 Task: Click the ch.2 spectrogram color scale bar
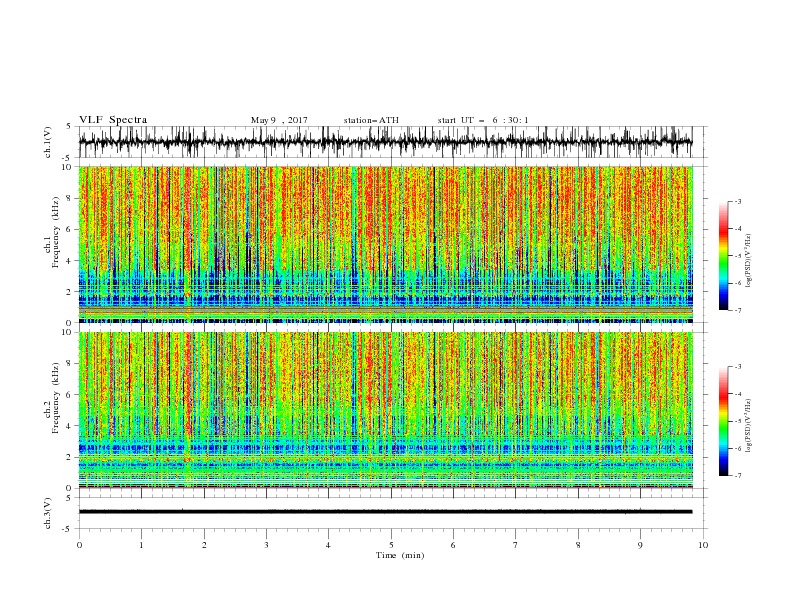pos(723,421)
